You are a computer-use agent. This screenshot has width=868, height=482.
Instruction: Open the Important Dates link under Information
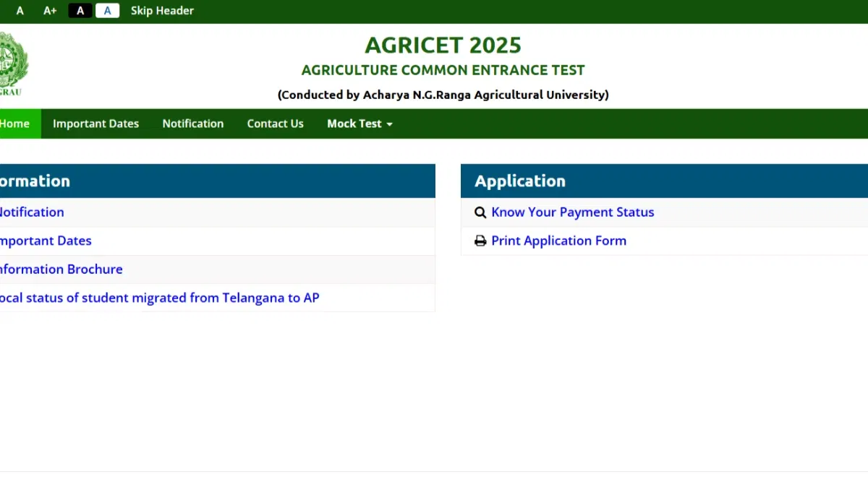click(46, 241)
